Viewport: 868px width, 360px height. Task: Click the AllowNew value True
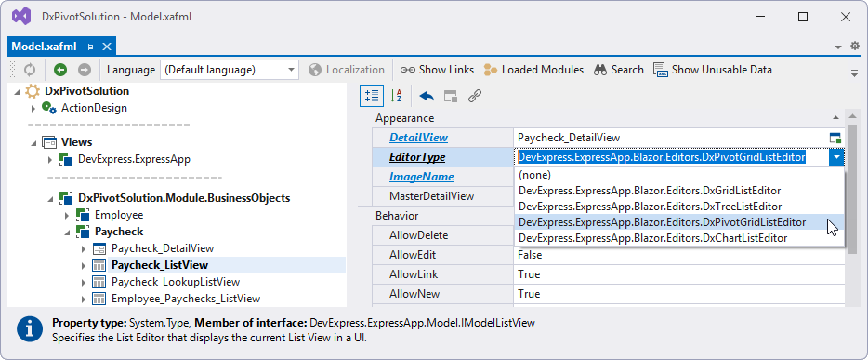click(x=679, y=294)
